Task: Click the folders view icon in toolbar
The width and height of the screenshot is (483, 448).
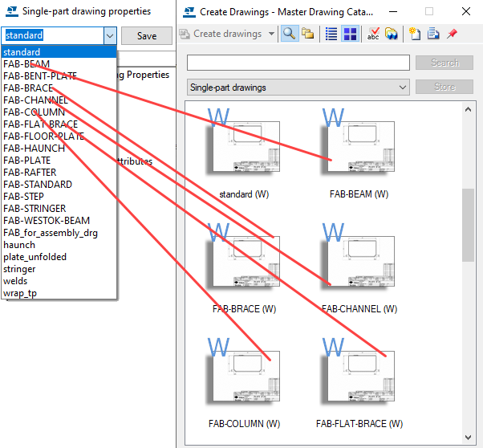Action: point(307,34)
